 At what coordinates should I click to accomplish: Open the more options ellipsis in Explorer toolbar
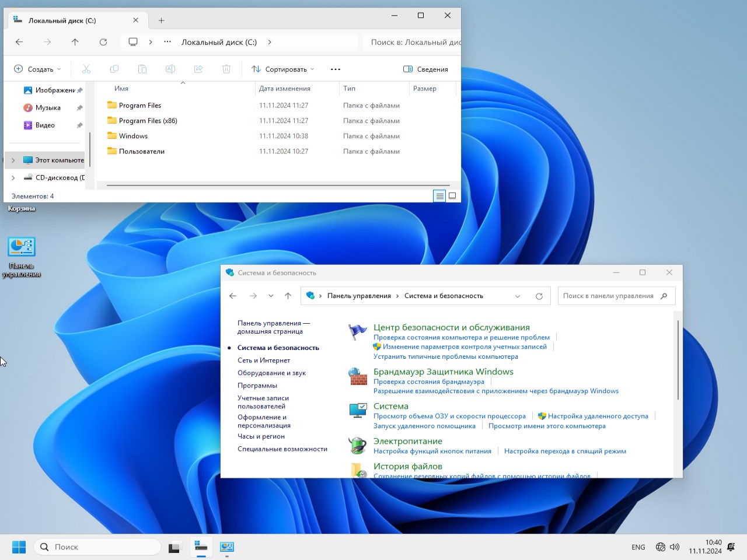point(336,69)
